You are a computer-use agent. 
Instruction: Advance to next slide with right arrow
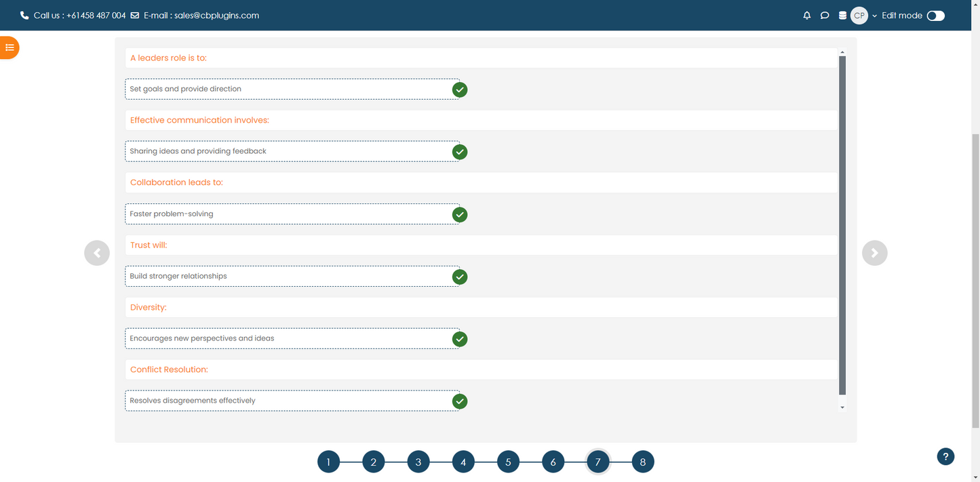coord(874,253)
